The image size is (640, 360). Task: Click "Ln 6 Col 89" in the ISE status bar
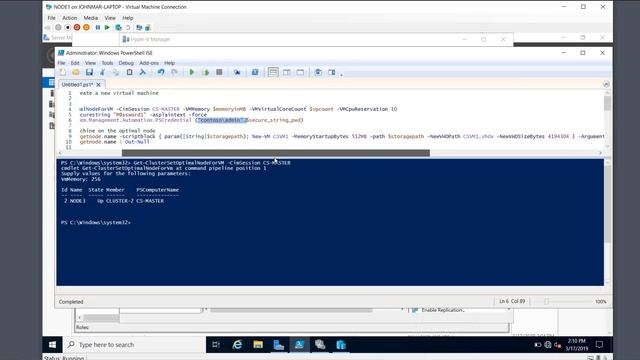[512, 301]
